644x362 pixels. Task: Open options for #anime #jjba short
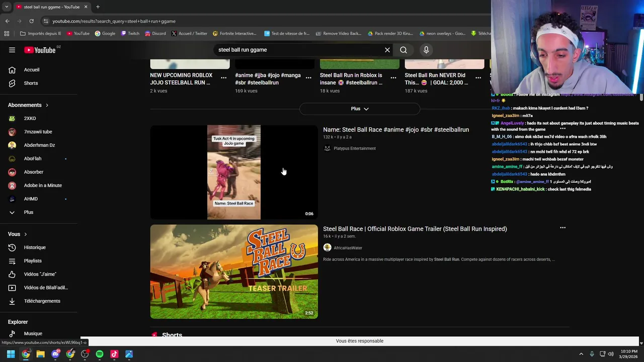click(308, 78)
